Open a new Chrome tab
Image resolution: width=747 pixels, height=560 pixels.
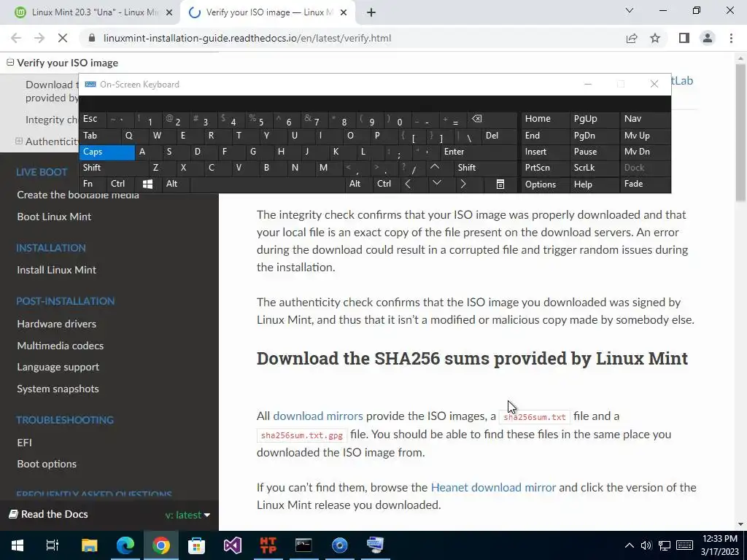point(371,12)
